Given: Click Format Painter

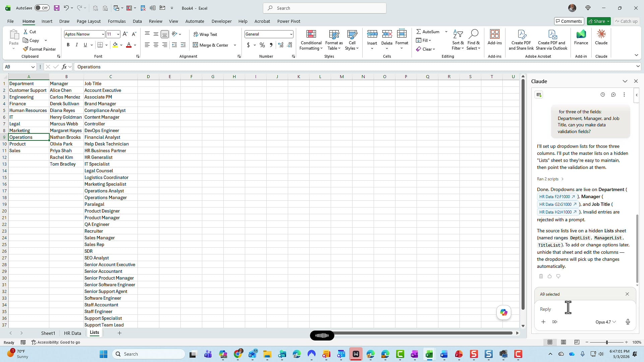Looking at the screenshot, I should coord(39,49).
